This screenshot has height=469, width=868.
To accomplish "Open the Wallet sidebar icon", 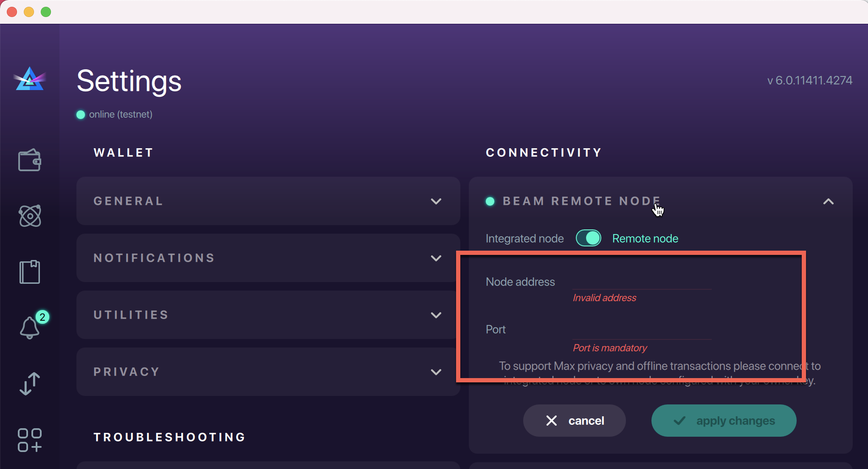I will pos(29,160).
